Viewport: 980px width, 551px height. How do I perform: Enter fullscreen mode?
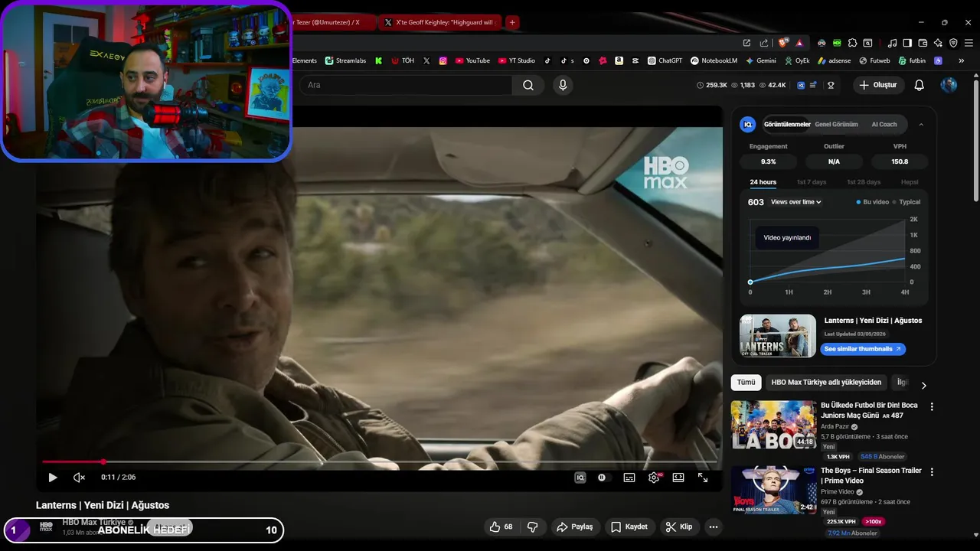click(703, 478)
